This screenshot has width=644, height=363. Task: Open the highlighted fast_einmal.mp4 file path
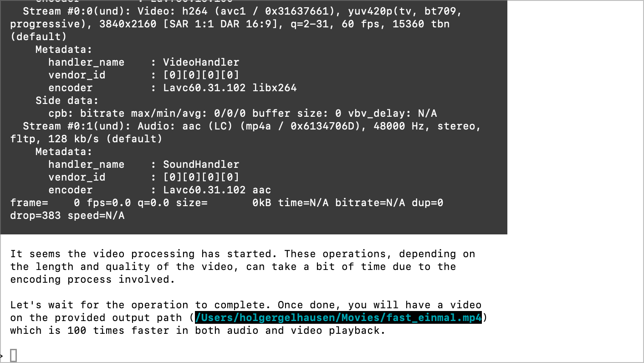pyautogui.click(x=338, y=318)
